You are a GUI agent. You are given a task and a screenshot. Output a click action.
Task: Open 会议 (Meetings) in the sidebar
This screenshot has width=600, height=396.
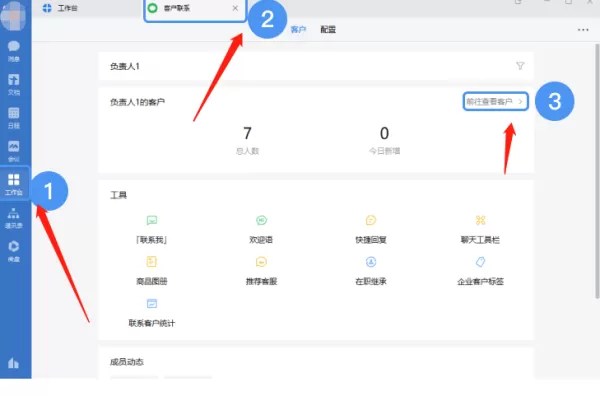(x=14, y=151)
